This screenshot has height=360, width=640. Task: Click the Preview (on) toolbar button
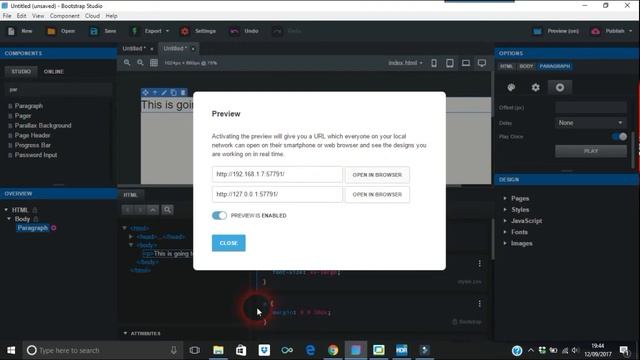click(x=556, y=31)
